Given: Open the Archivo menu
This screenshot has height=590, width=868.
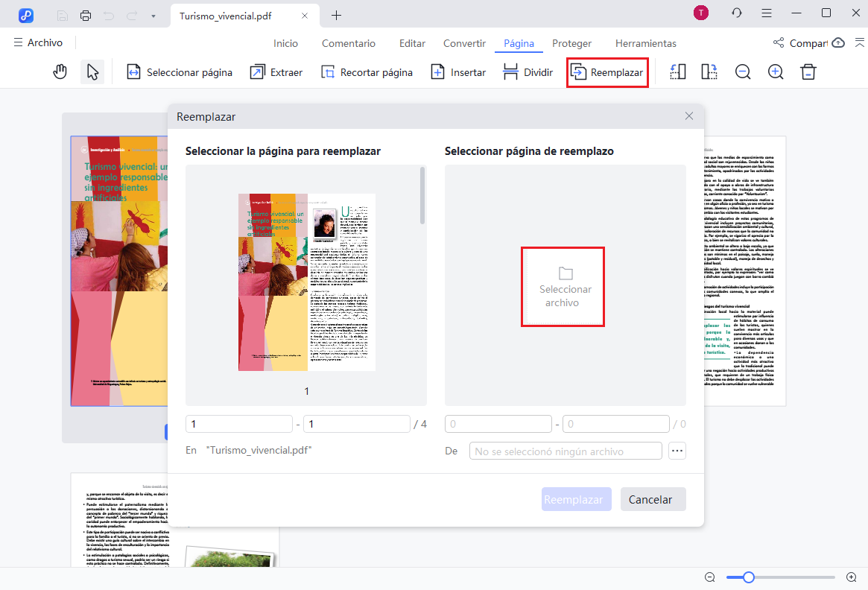Looking at the screenshot, I should click(38, 43).
